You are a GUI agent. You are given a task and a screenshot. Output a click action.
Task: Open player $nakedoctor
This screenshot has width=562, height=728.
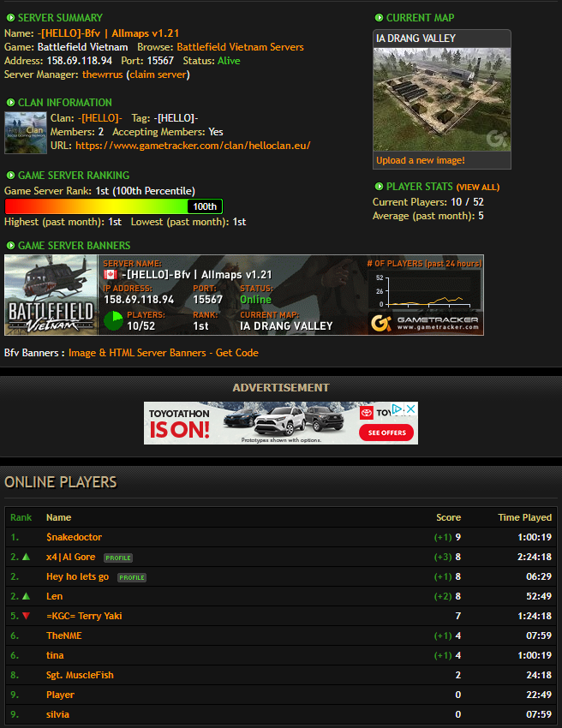tap(74, 537)
